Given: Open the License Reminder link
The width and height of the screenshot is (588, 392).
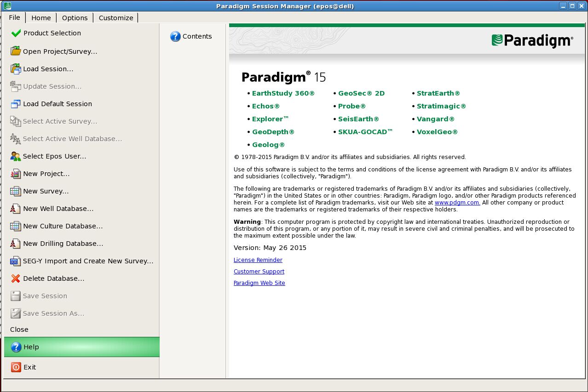Looking at the screenshot, I should (258, 260).
